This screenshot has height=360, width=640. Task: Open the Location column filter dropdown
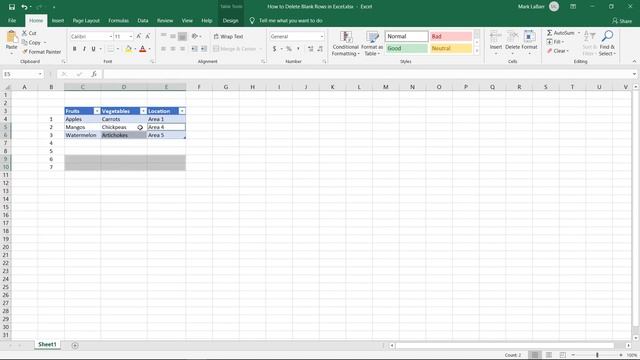click(x=182, y=111)
